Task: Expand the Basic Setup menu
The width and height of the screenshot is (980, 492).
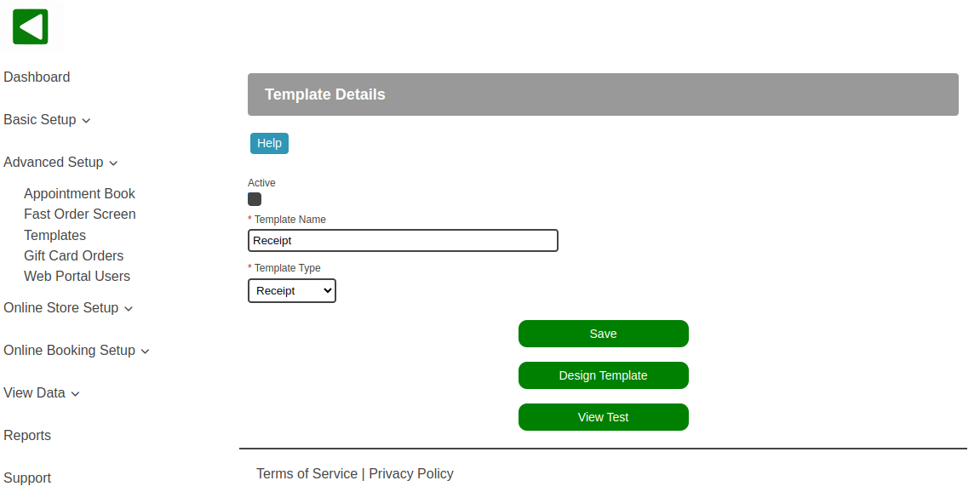Action: coord(47,119)
